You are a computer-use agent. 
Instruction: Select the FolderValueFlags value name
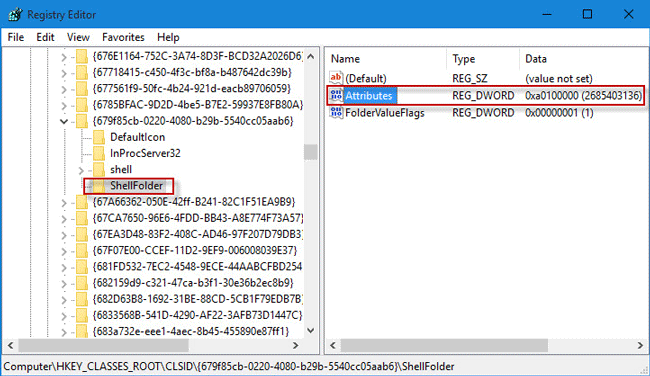click(385, 113)
